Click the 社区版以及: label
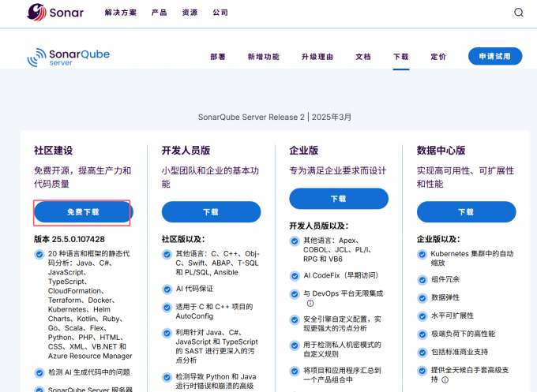Image resolution: width=537 pixels, height=392 pixels. click(x=183, y=239)
